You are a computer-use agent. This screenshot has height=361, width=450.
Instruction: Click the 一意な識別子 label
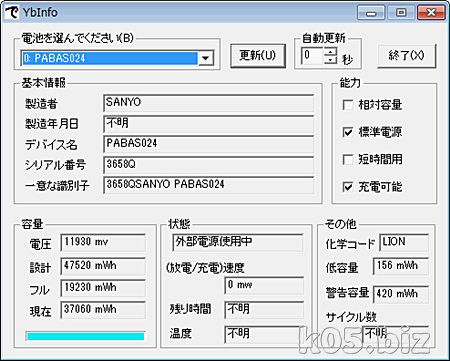(x=57, y=185)
